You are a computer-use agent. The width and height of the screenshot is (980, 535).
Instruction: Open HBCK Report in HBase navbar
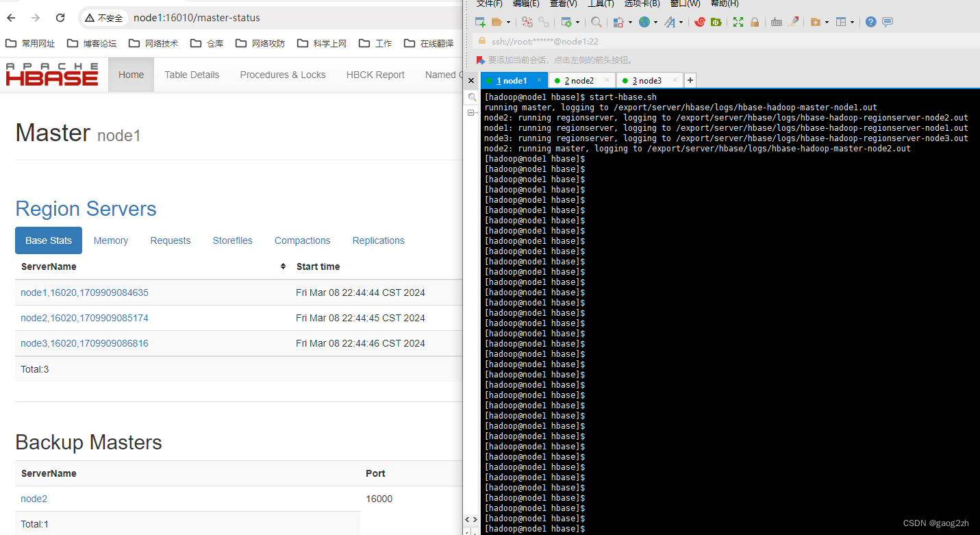pyautogui.click(x=375, y=75)
